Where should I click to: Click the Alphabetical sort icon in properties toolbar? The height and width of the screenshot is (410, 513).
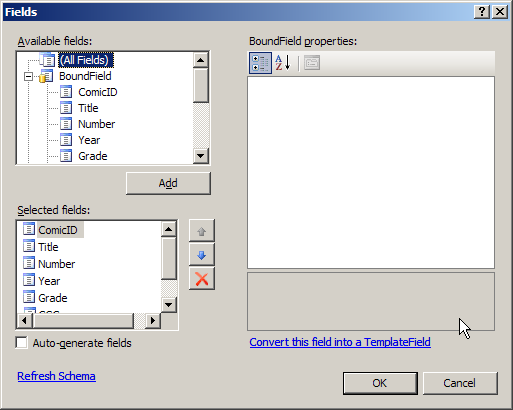tap(283, 63)
